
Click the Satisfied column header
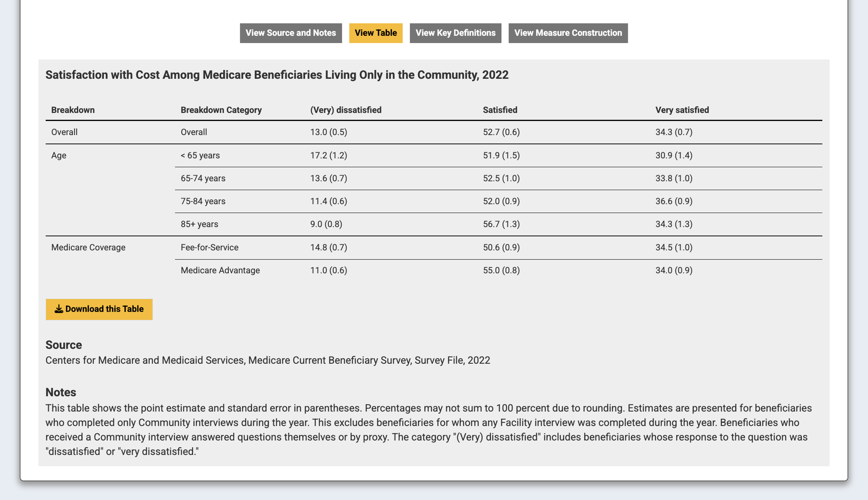500,110
